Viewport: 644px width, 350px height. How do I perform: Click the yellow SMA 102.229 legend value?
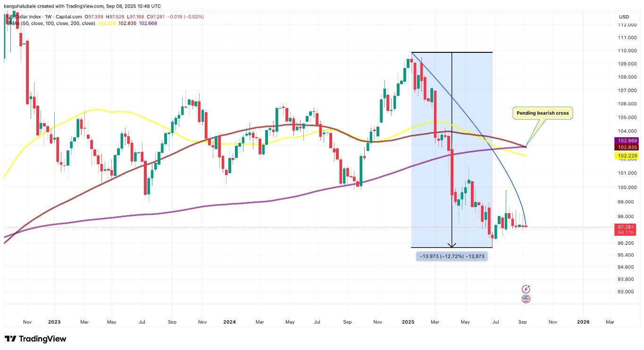pos(104,24)
